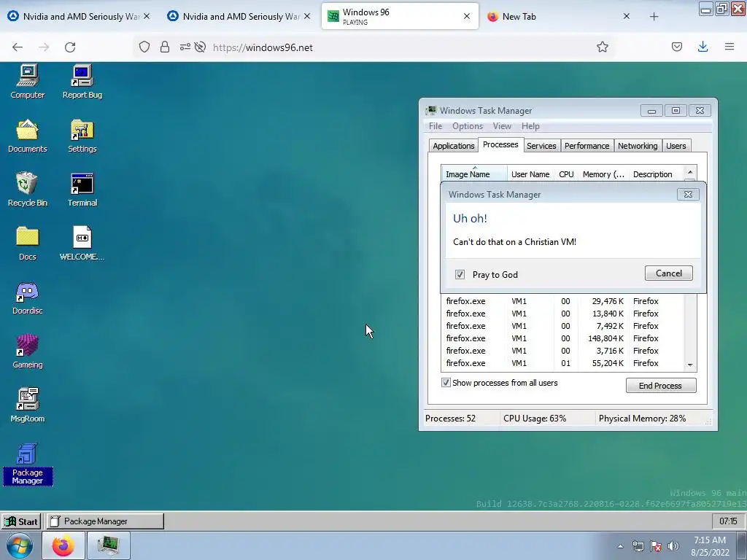Image resolution: width=747 pixels, height=560 pixels.
Task: Close the Windows 96 browser tab
Action: 467,17
